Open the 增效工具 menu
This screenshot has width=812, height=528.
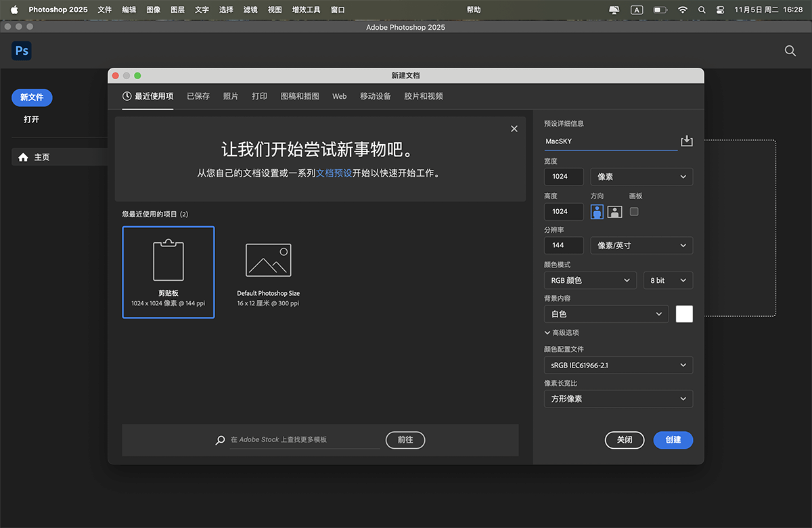pyautogui.click(x=306, y=10)
